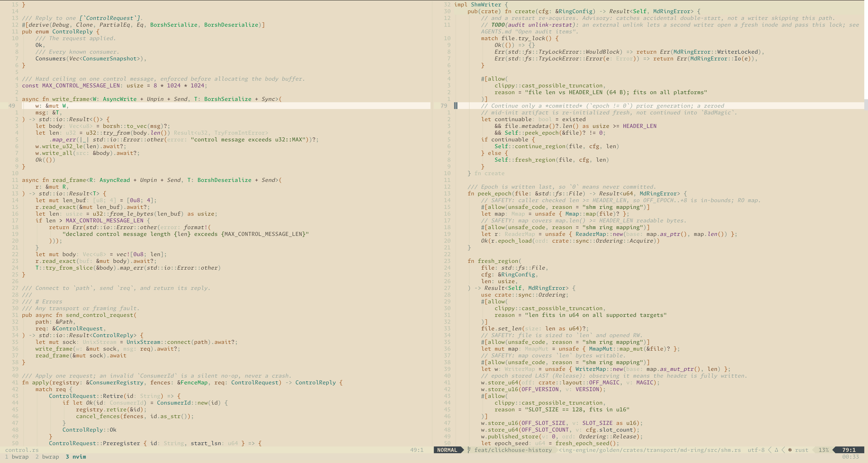Screen dimensions: 868x463
Task: Click the 'fn apply(registry' function signature
Action: point(182,383)
